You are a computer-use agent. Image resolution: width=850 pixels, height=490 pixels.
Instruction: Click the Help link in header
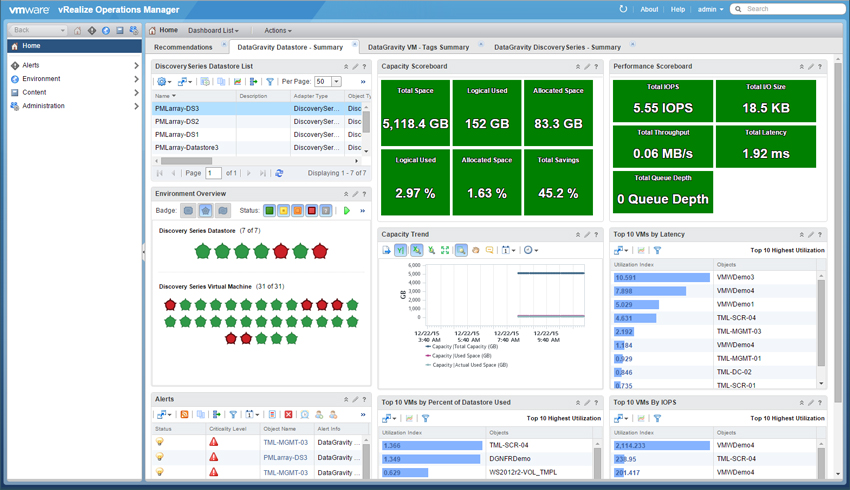[x=678, y=9]
